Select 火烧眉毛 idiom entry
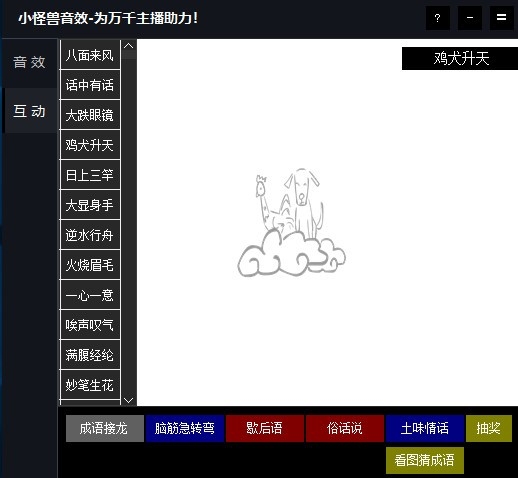The image size is (518, 478). pos(90,265)
